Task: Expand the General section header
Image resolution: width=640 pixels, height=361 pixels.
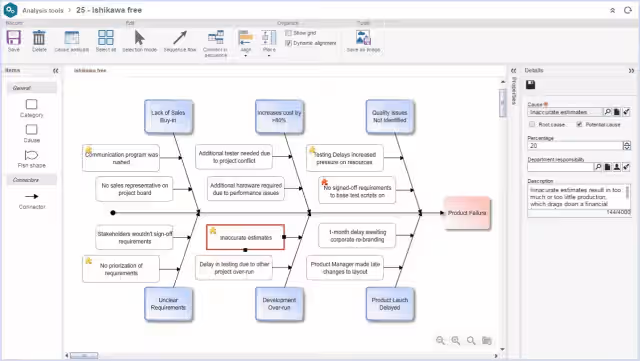Action: pos(31,88)
